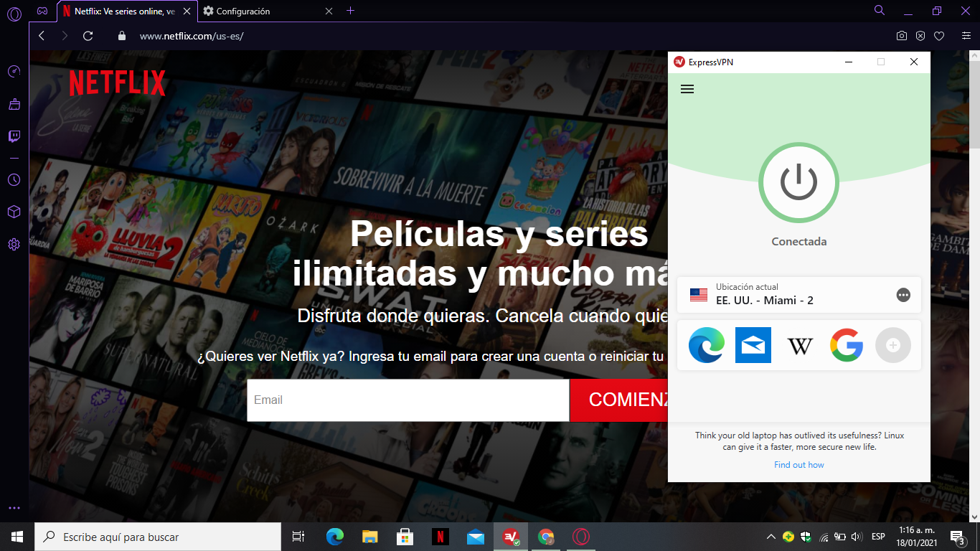The image size is (980, 551).
Task: Minimize the ExpressVPN window
Action: pyautogui.click(x=848, y=62)
